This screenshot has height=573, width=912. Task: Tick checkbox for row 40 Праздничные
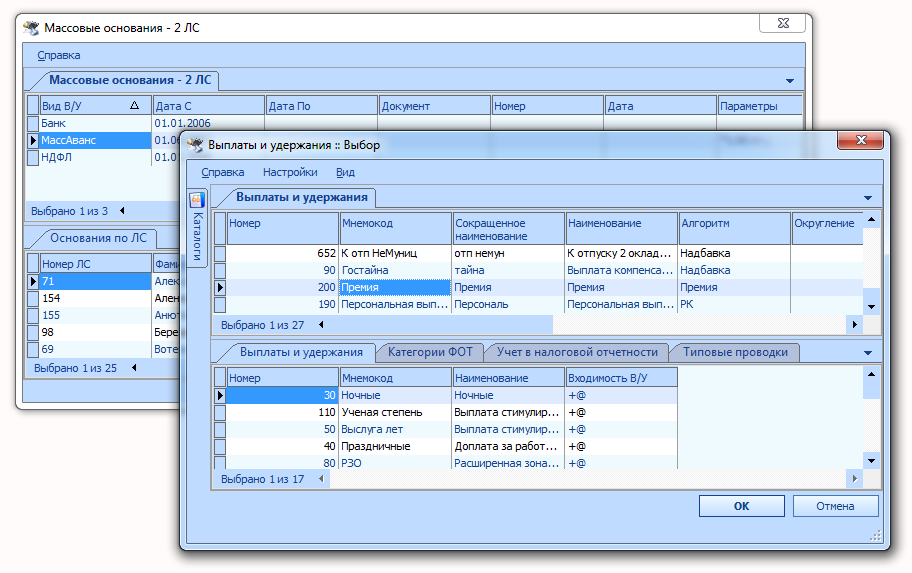[220, 446]
